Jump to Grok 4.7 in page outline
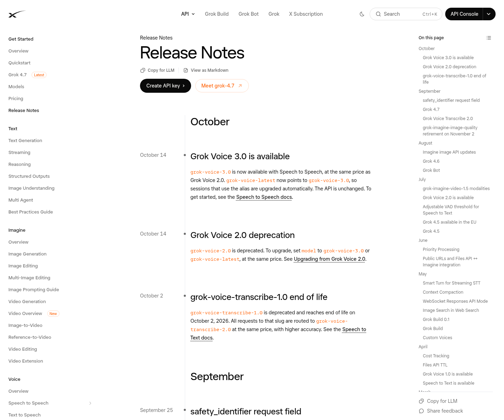This screenshot has height=420, width=504. (x=431, y=110)
